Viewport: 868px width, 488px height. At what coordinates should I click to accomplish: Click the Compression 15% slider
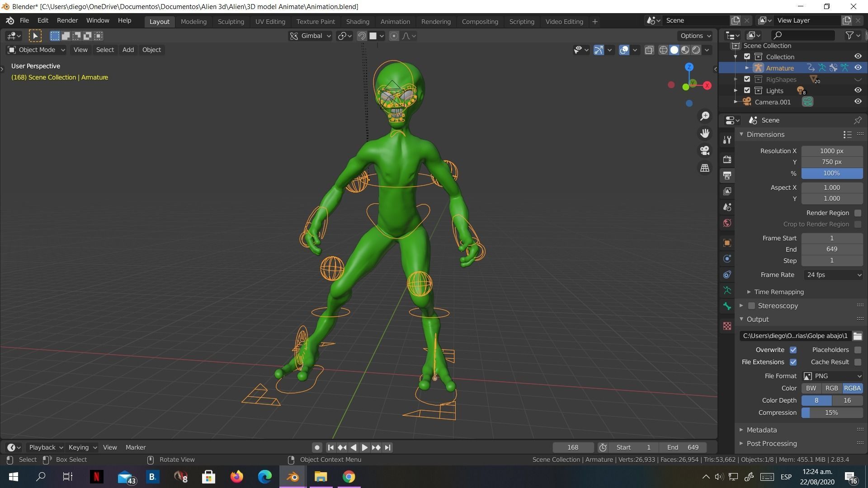831,413
